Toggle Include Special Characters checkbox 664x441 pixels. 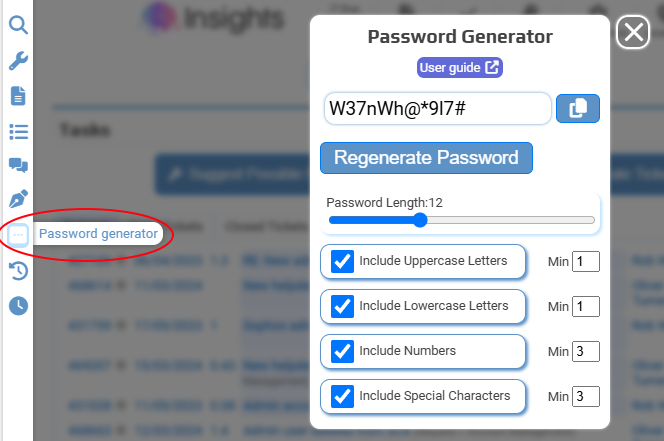tap(342, 396)
